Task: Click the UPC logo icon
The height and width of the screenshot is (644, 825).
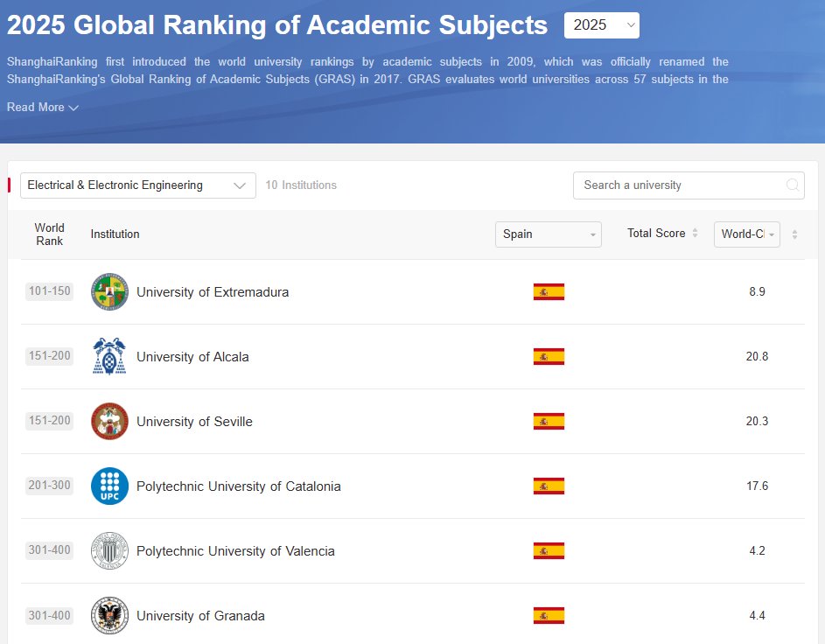Action: tap(109, 486)
